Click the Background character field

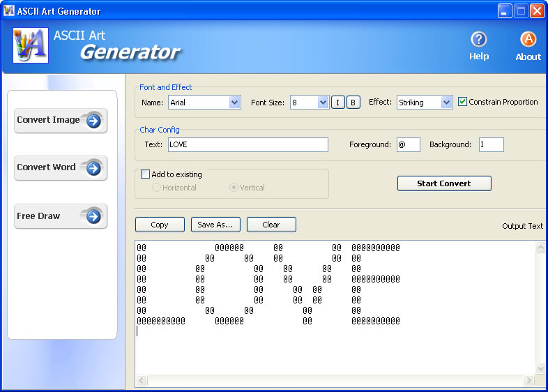point(491,144)
